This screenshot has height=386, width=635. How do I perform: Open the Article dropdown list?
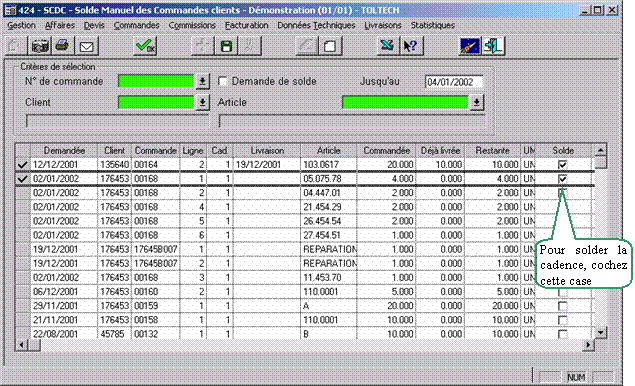click(x=477, y=102)
